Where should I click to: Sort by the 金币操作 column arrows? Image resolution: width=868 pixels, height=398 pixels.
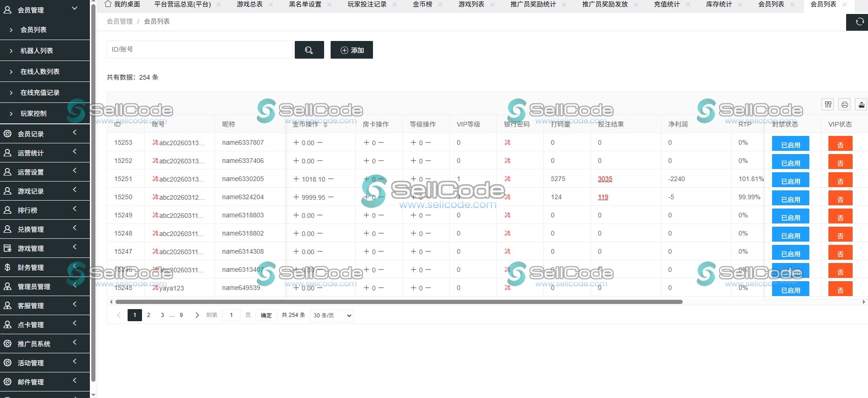click(325, 124)
